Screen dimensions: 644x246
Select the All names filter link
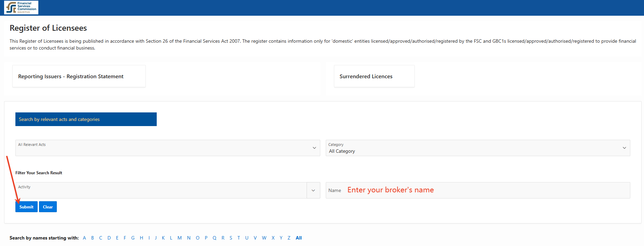pyautogui.click(x=299, y=238)
